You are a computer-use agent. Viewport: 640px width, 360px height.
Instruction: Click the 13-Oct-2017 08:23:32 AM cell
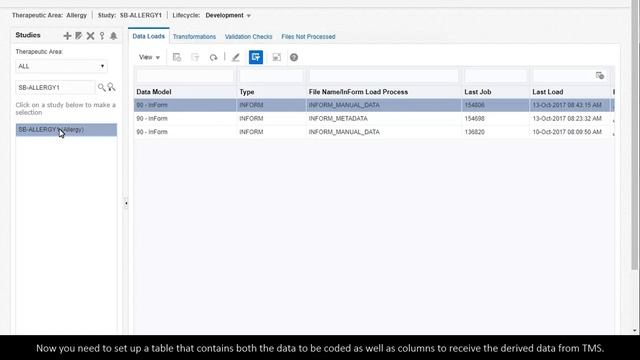point(567,118)
